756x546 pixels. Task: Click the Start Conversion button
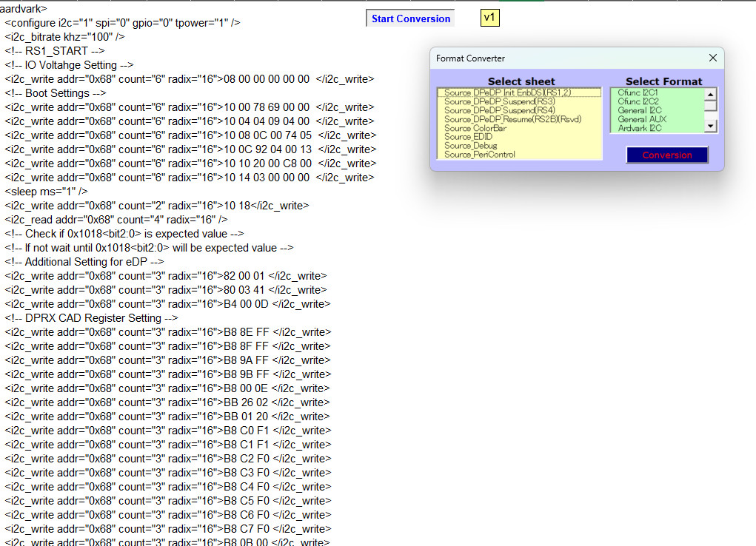(411, 18)
